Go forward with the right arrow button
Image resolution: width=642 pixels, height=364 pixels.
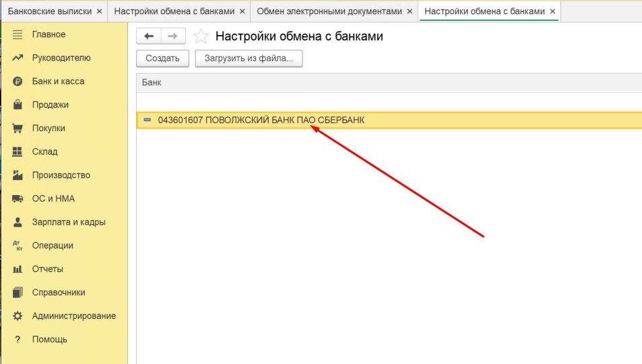click(x=173, y=36)
